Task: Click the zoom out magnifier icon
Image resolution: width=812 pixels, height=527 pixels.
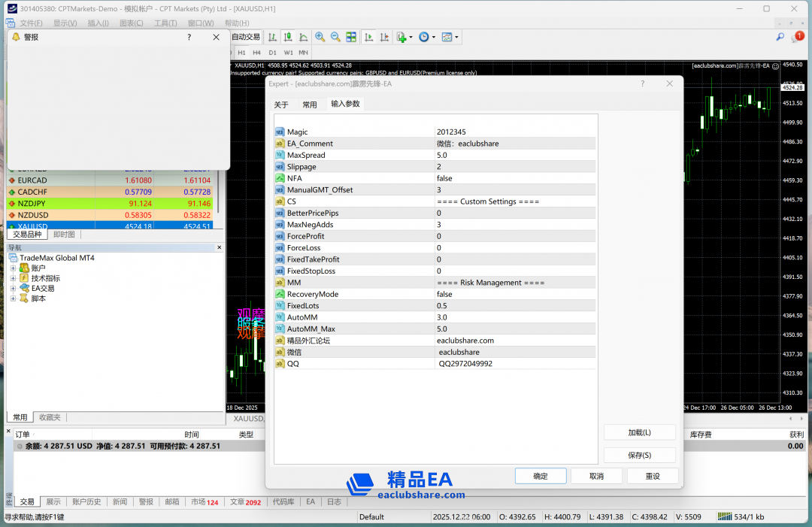Action: pos(335,37)
